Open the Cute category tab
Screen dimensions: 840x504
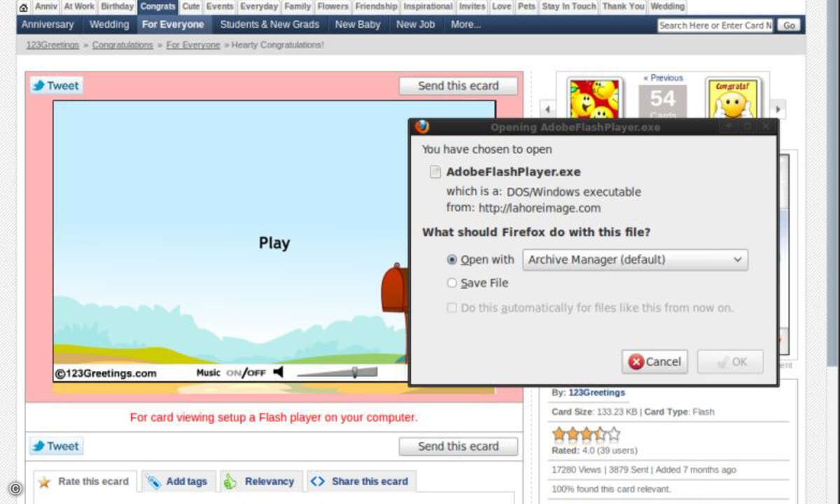[191, 7]
